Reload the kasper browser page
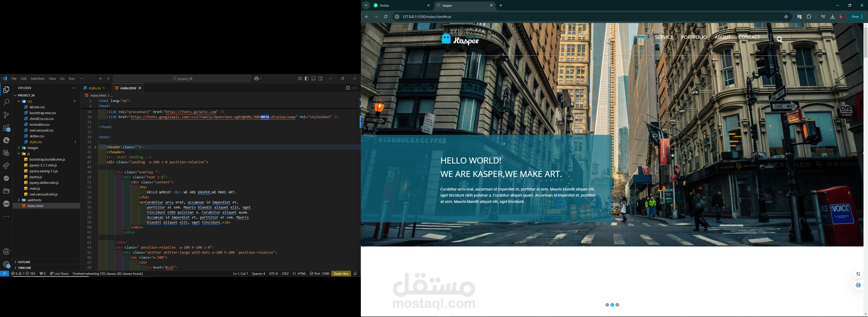Viewport: 868px width, 317px height. coord(386,17)
